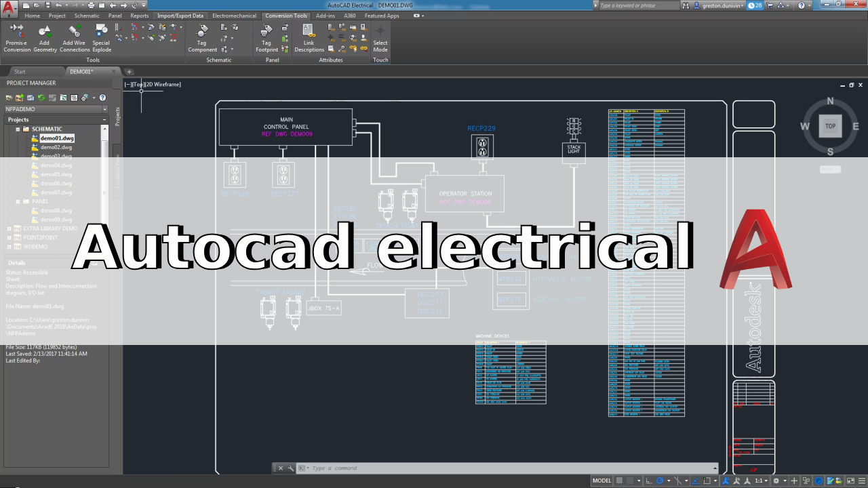The image size is (868, 488).
Task: Toggle Isometric Drafting in the status bar
Action: pos(678,481)
